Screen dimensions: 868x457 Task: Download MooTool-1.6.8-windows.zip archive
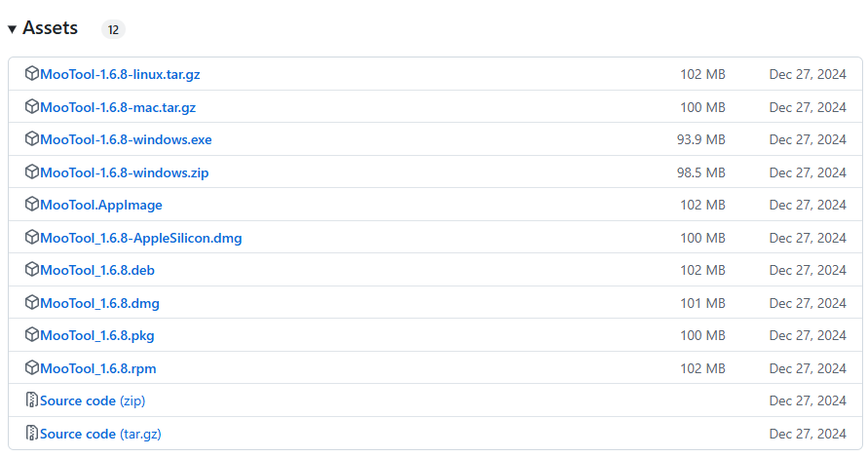(x=125, y=172)
